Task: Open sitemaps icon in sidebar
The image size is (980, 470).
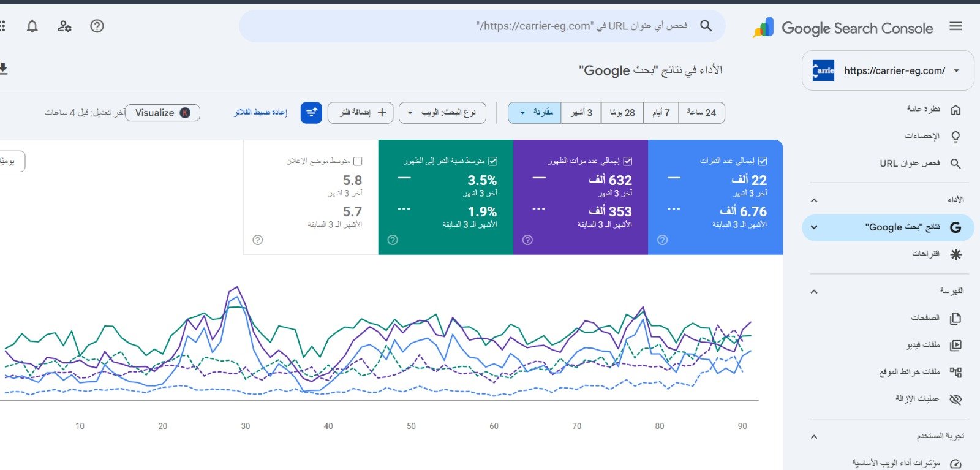Action: click(x=956, y=372)
